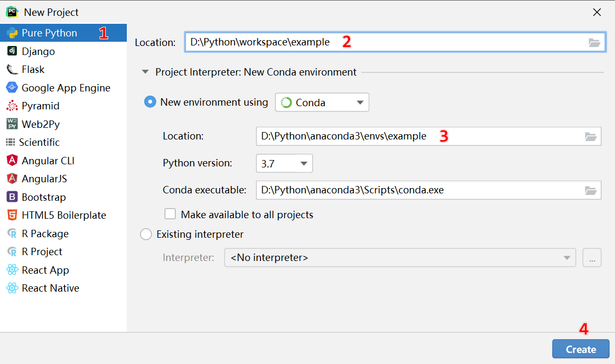Click the React App atom icon

coord(12,270)
